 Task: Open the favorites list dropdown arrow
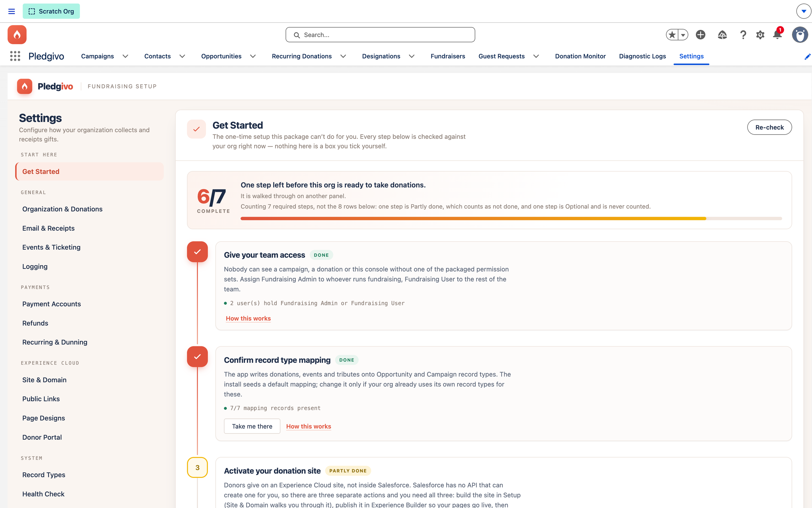pyautogui.click(x=683, y=35)
